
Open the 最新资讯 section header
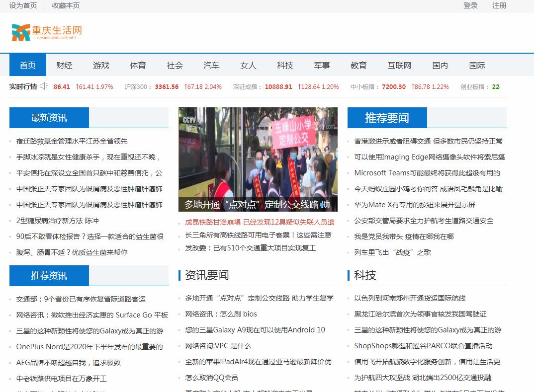click(49, 117)
